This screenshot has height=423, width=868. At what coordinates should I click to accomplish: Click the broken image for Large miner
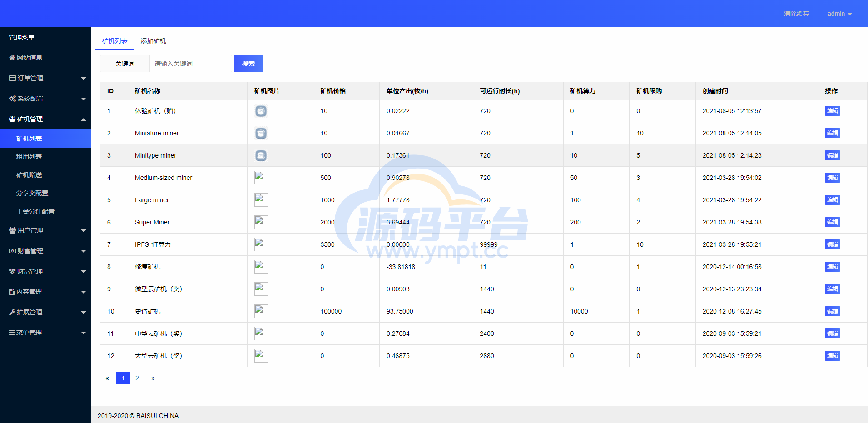tap(261, 200)
